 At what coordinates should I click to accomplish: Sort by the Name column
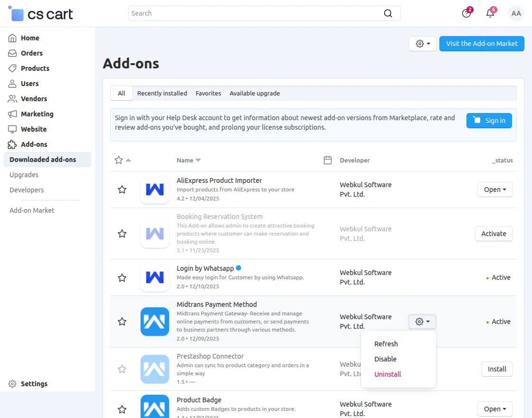(188, 160)
